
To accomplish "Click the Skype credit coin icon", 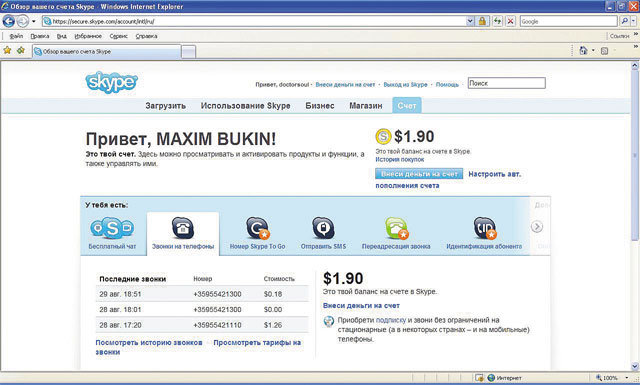I will coord(383,136).
